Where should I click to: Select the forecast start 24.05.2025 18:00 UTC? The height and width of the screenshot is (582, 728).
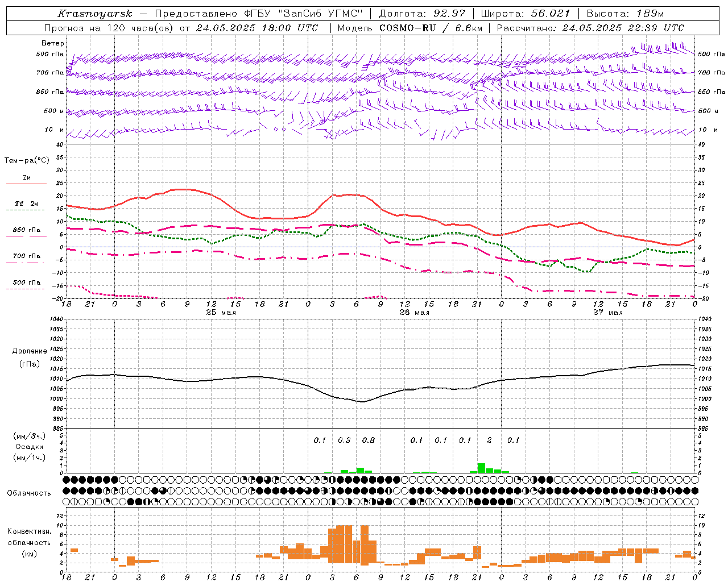tap(257, 28)
